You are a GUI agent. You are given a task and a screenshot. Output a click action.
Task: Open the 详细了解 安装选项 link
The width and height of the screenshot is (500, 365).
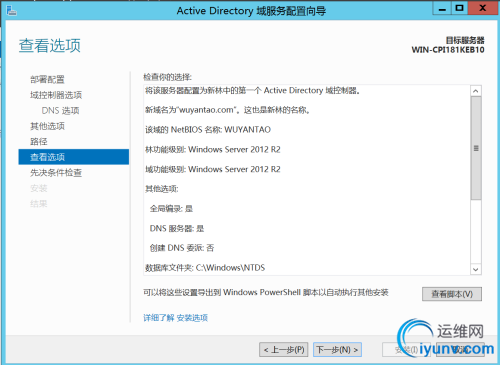click(x=176, y=318)
